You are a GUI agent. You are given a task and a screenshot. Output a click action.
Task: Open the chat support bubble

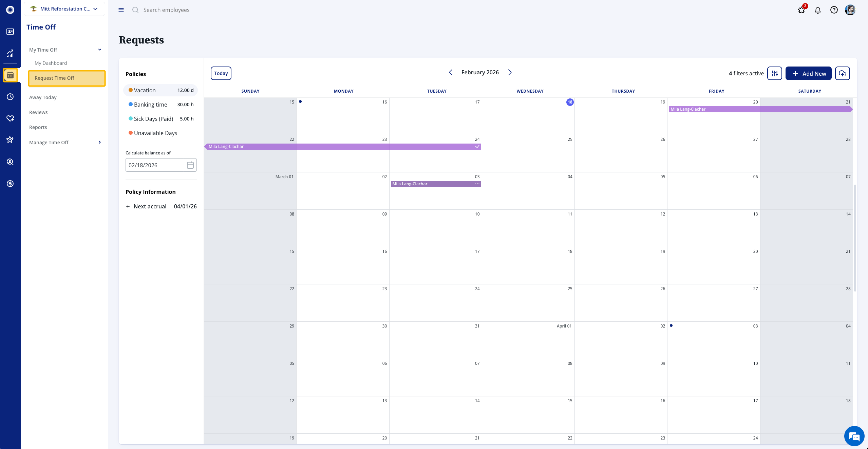(854, 436)
